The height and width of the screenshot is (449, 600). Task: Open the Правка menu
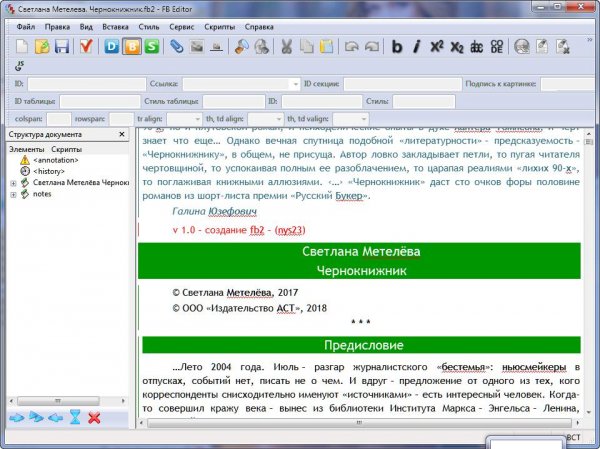click(x=57, y=27)
